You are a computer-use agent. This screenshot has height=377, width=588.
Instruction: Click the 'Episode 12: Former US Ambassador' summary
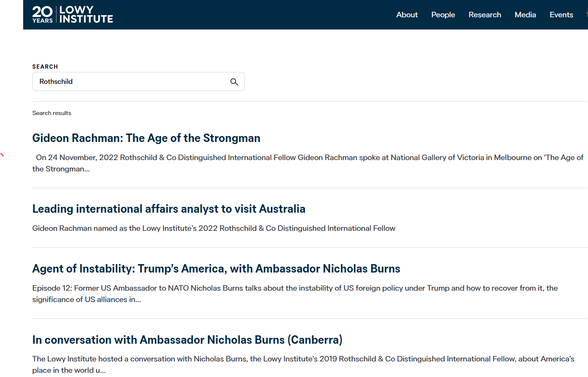(x=295, y=294)
